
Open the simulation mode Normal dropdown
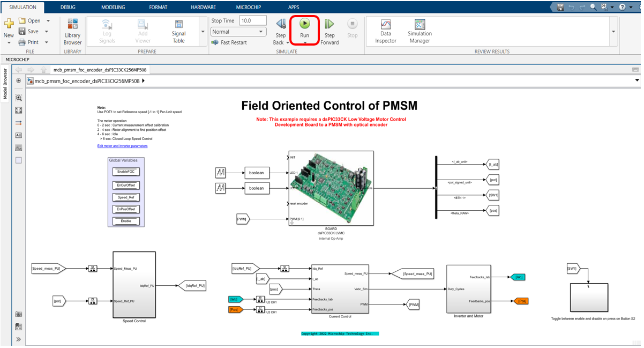238,32
